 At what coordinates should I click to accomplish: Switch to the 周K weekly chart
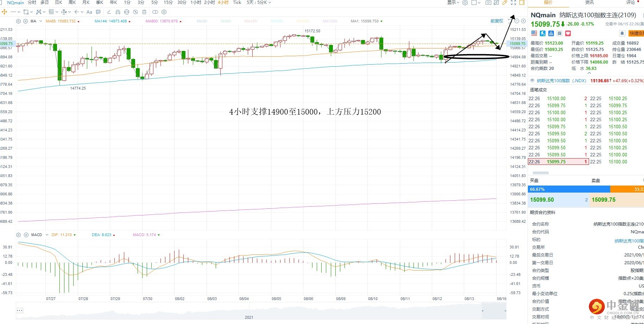(72, 2)
